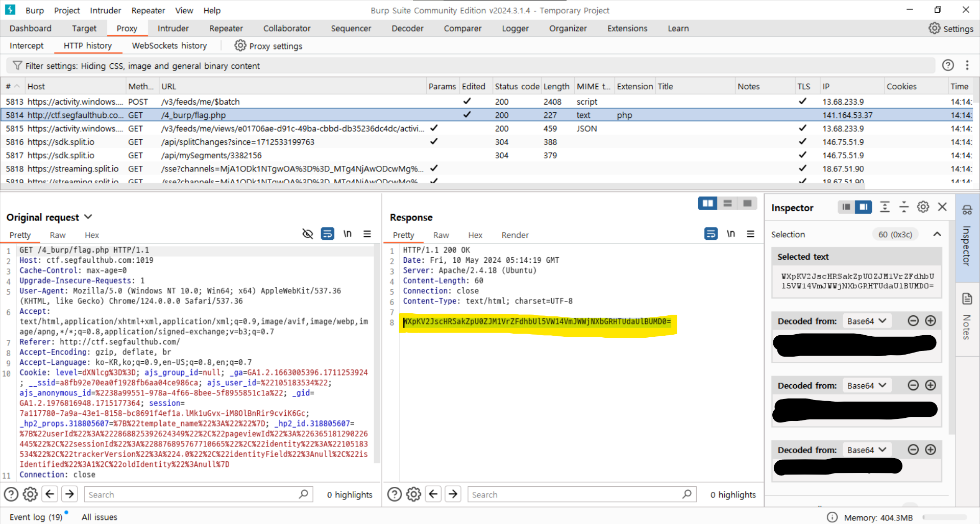Open request search help icon
The width and height of the screenshot is (980, 524).
11,494
